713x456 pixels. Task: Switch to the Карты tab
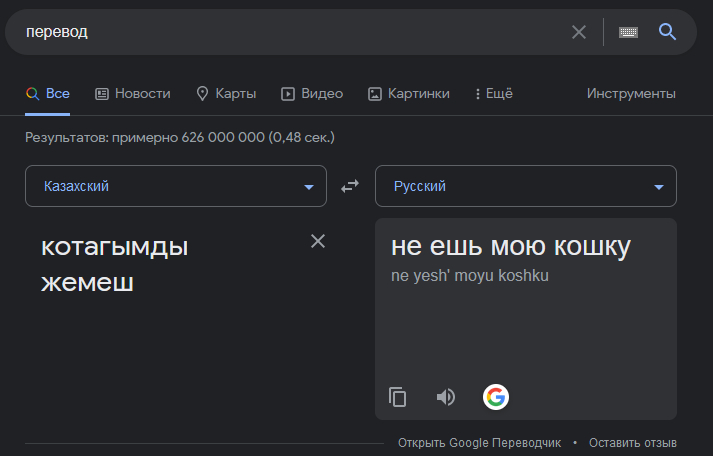point(226,94)
